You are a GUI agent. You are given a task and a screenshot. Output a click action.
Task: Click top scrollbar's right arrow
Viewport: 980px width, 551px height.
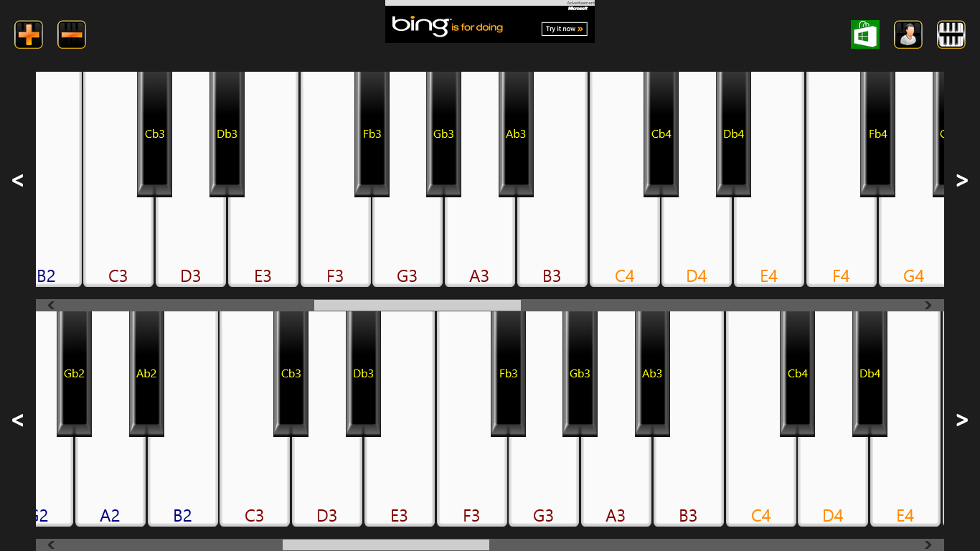click(928, 305)
